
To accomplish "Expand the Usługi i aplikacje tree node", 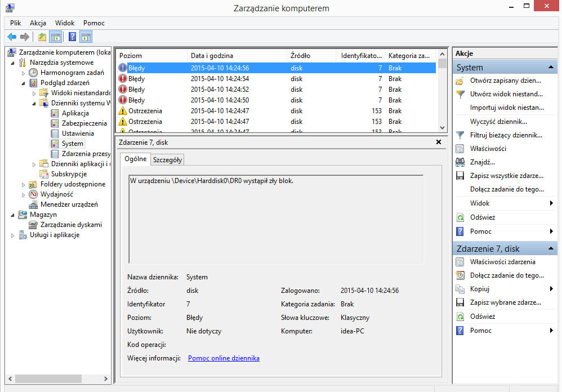I will (x=12, y=235).
